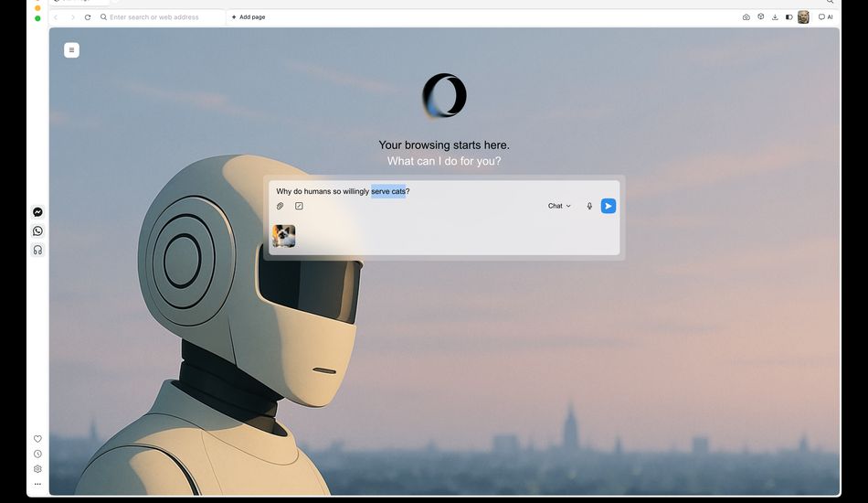Send the prompt with the blue arrow button
Image resolution: width=868 pixels, height=503 pixels.
pos(609,207)
